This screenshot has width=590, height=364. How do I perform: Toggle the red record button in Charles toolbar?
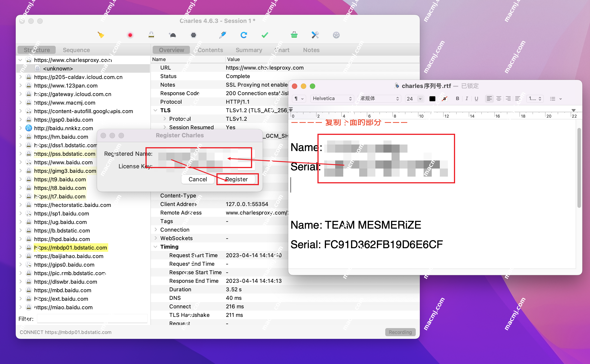pyautogui.click(x=130, y=35)
